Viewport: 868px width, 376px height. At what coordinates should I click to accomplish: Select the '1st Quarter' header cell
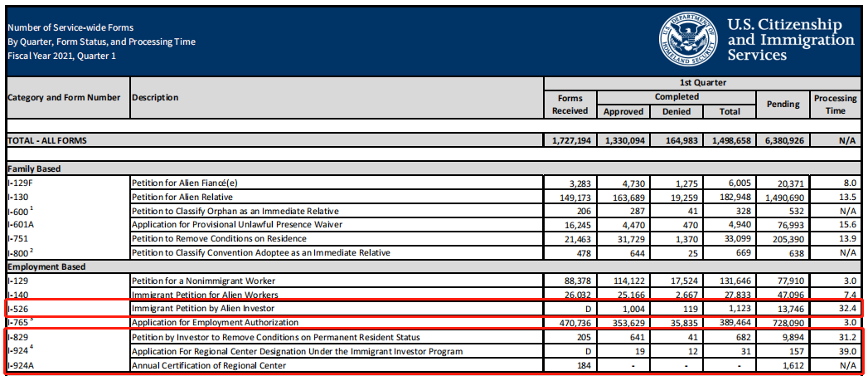click(x=701, y=83)
